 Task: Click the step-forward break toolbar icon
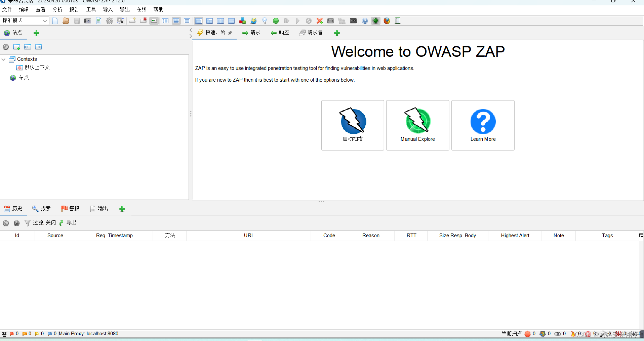point(287,21)
